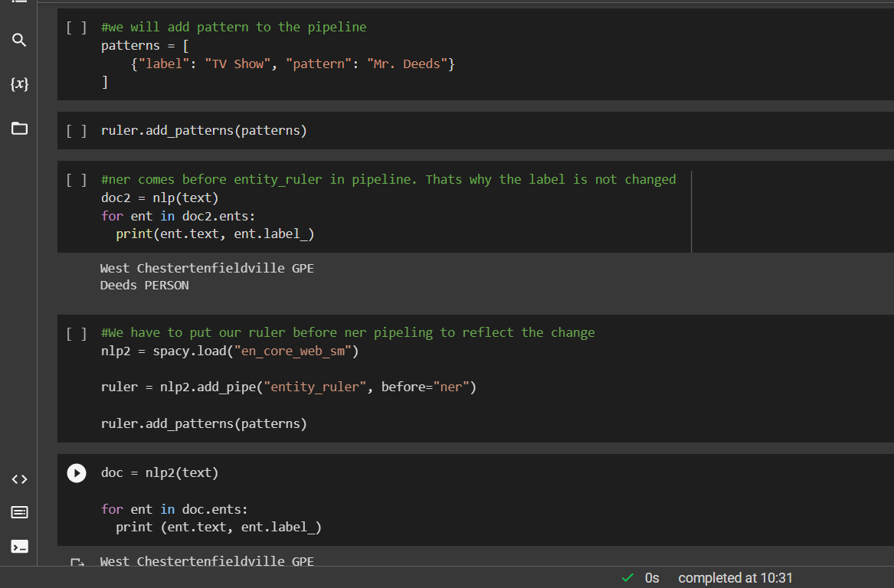This screenshot has width=894, height=588.
Task: Click the comment '#ner comes before entity_ruler in pipeline'
Action: tap(388, 179)
